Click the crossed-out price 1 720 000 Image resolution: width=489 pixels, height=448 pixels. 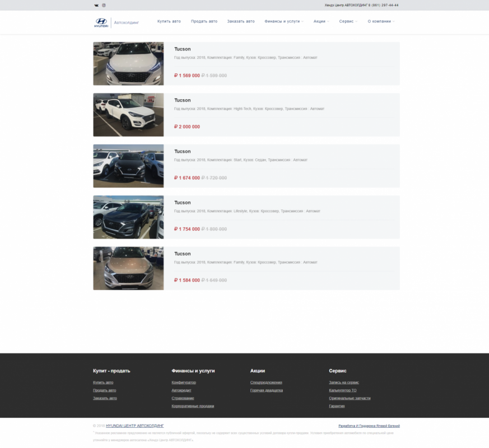click(214, 178)
